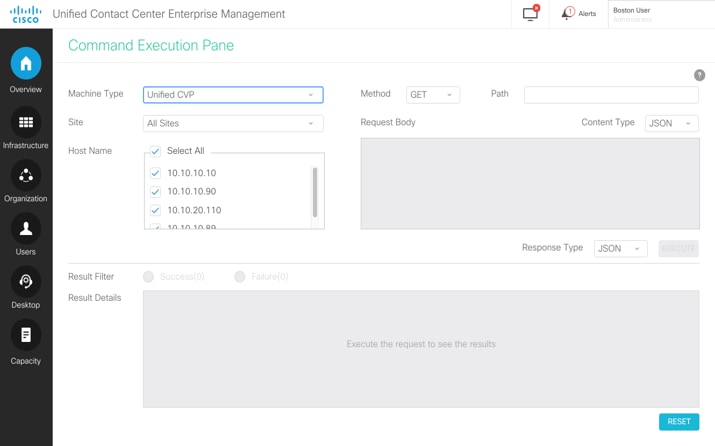
Task: Open the Users icon in sidebar
Action: [26, 228]
